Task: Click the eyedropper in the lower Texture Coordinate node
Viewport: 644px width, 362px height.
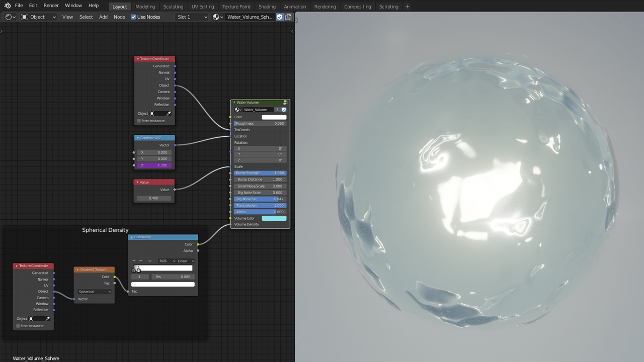Action: tap(49, 318)
